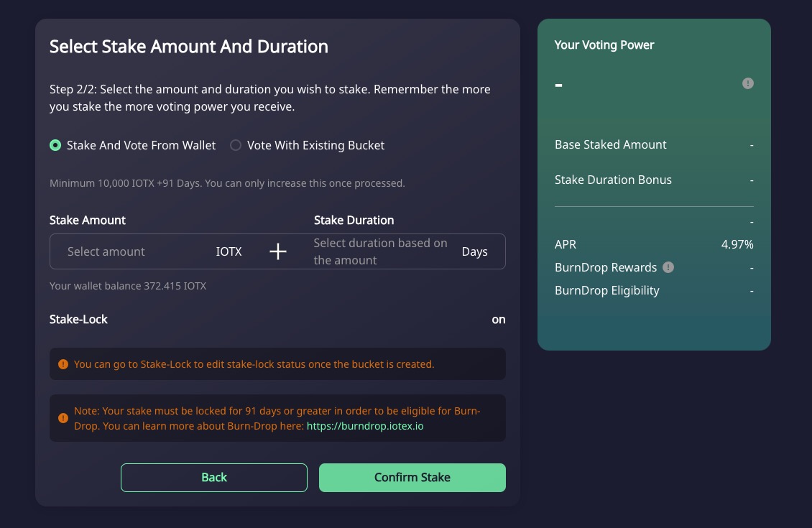
Task: Click the wallet balance 372.415 IOTX text
Action: pos(128,286)
